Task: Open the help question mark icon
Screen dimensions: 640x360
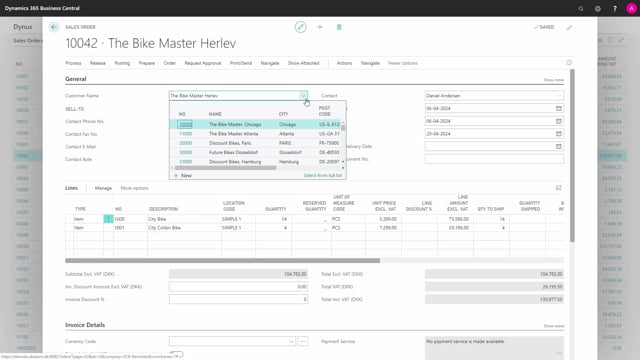Action: click(x=615, y=8)
